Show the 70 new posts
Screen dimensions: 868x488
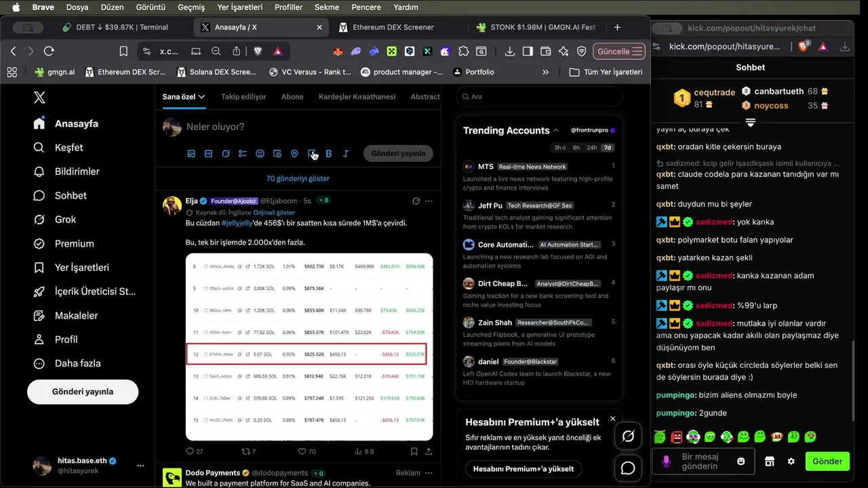click(x=298, y=179)
